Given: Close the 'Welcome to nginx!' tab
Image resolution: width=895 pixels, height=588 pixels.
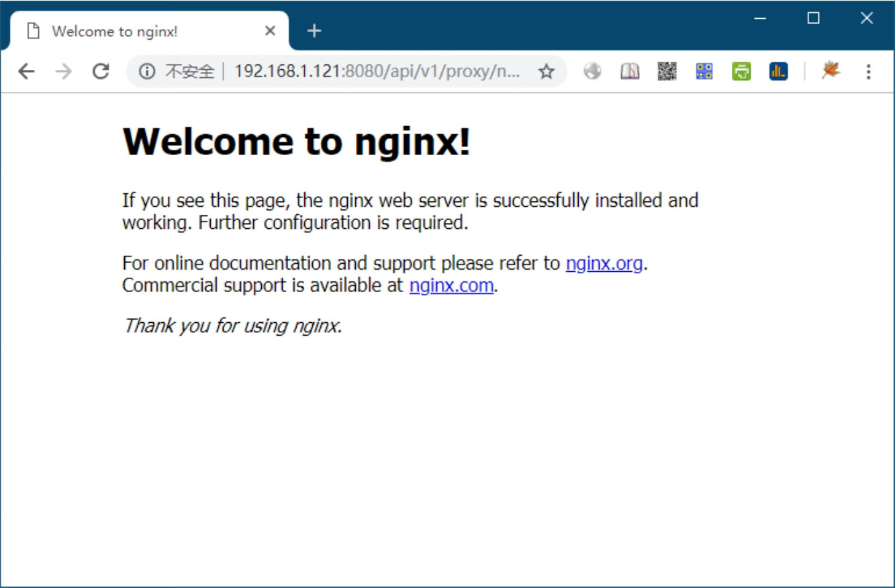Looking at the screenshot, I should (270, 32).
